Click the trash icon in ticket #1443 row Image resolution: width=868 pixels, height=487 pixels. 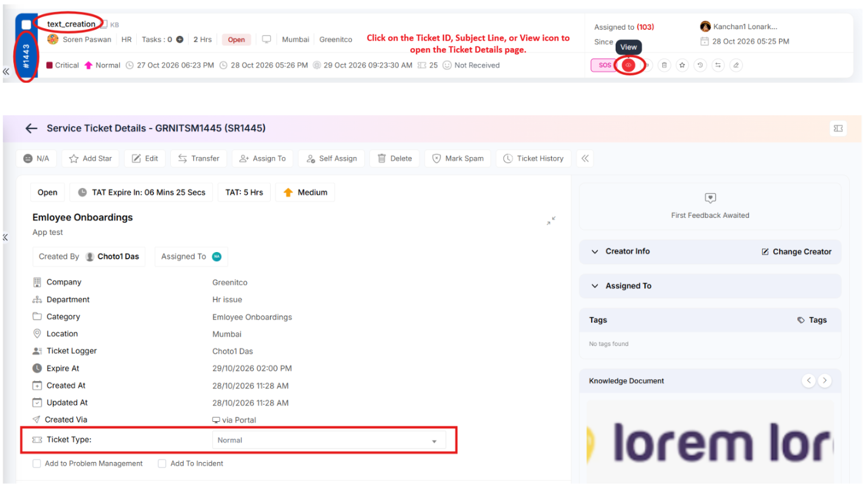(664, 65)
